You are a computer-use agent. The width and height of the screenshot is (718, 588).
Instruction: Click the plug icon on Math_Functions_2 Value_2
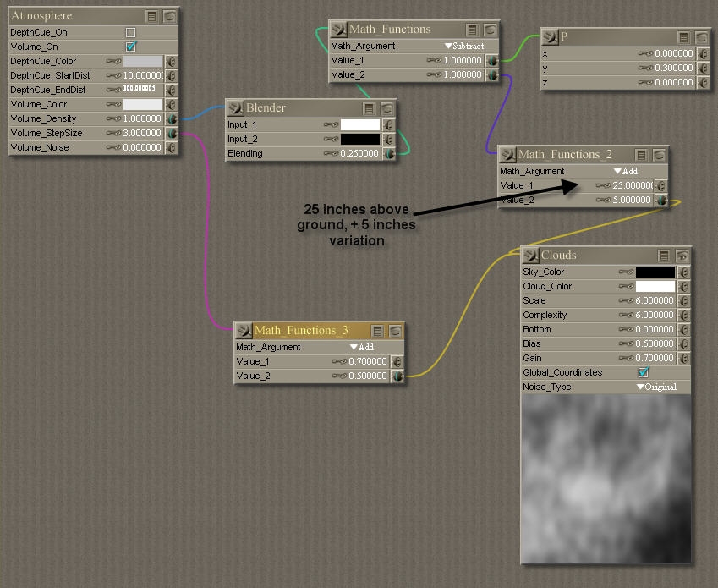click(660, 201)
